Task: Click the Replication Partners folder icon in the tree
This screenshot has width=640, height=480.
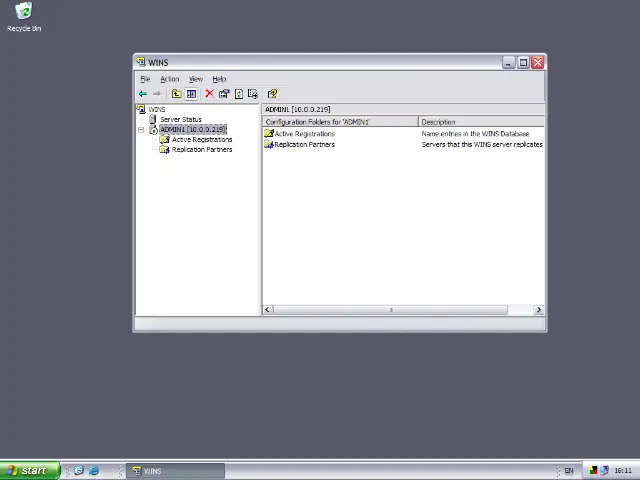Action: point(164,150)
